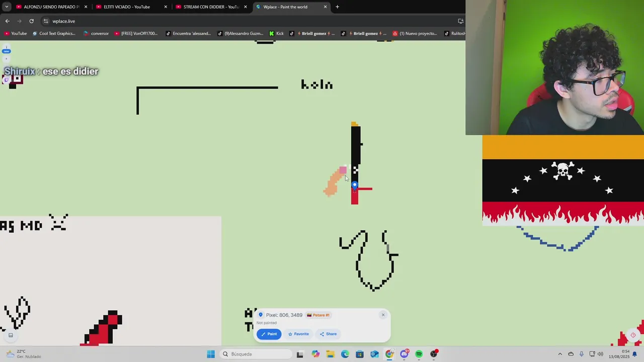Open the Windows Start menu
This screenshot has width=644, height=362.
[x=211, y=354]
